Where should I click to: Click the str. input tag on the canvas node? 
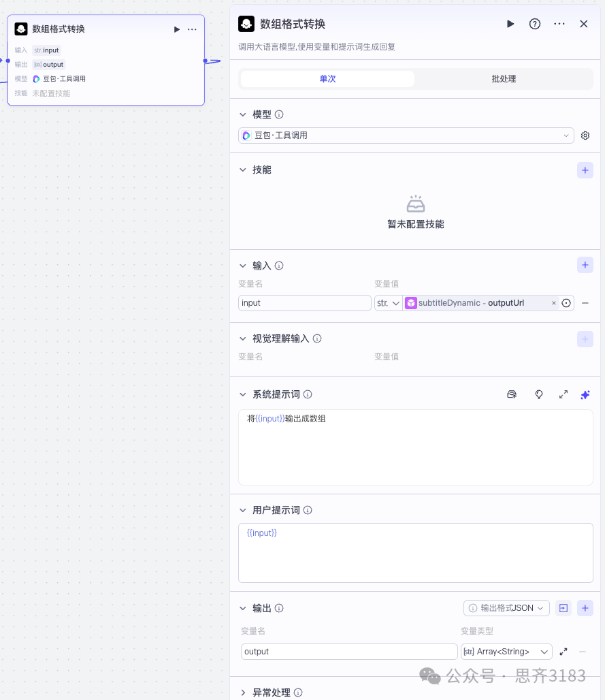(x=46, y=50)
